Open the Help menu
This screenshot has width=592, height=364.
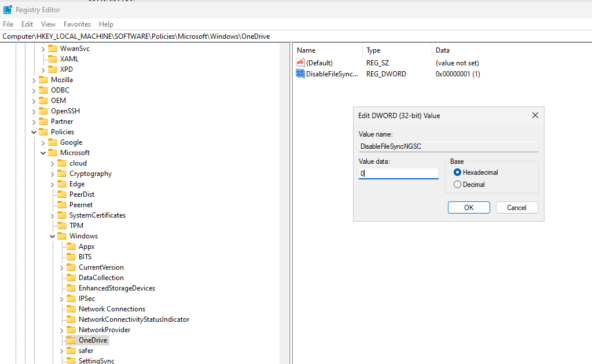tap(106, 24)
